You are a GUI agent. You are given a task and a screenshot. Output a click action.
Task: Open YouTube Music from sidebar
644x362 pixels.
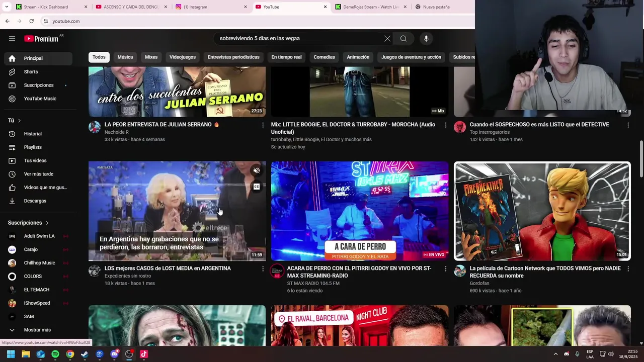coord(38,99)
